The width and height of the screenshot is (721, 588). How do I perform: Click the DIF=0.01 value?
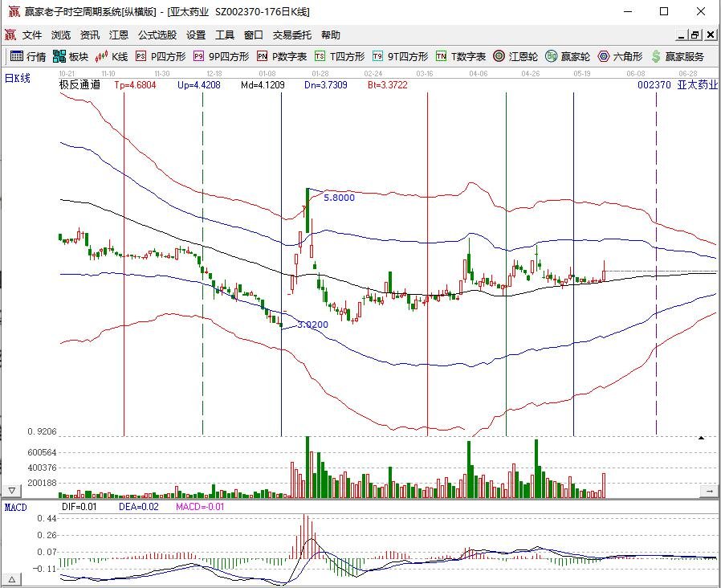point(79,507)
